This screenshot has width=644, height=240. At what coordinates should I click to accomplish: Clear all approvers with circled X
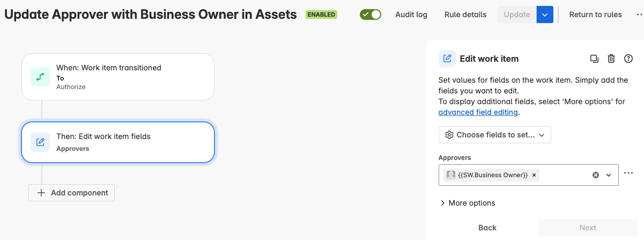(x=595, y=175)
